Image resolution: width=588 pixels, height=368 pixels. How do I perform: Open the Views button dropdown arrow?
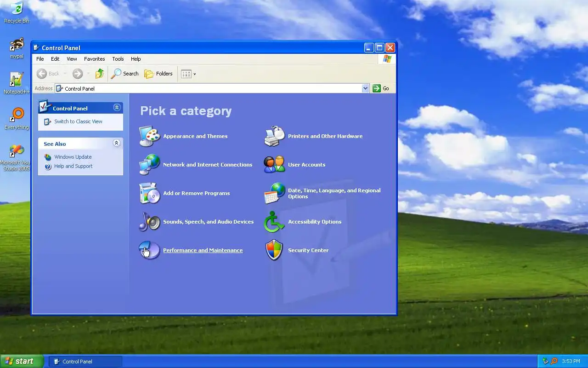194,74
